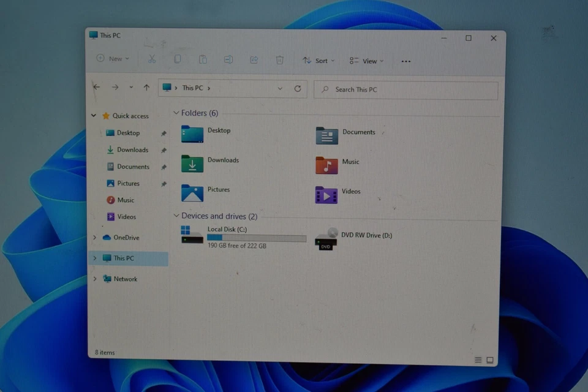Click the Local Disk C: usage bar
Screen dimensions: 588x392
(x=257, y=238)
